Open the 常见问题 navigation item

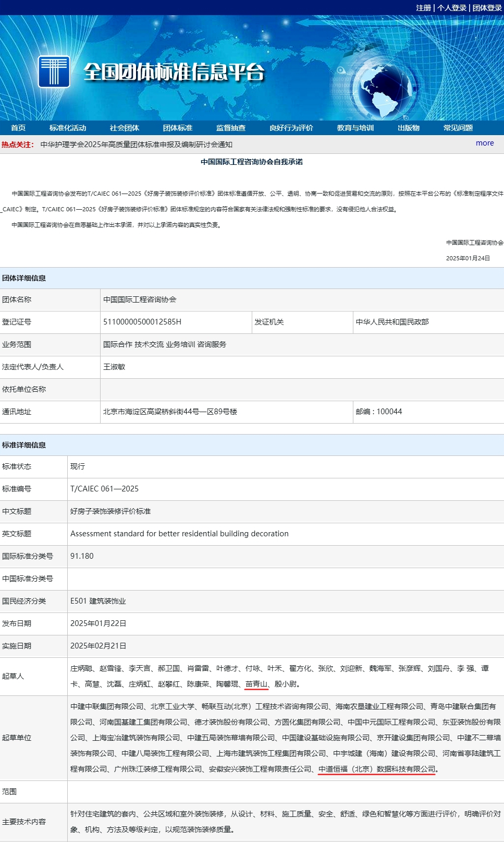tap(458, 128)
